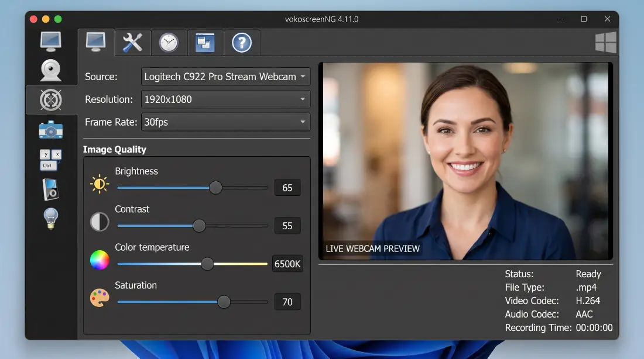Click the Brightness slider handle

pos(215,188)
